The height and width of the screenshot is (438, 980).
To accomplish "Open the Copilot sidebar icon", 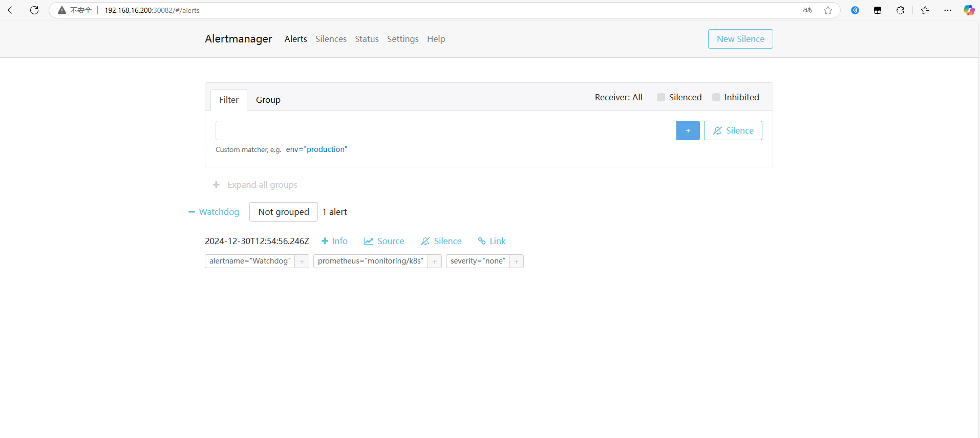I will tap(969, 10).
